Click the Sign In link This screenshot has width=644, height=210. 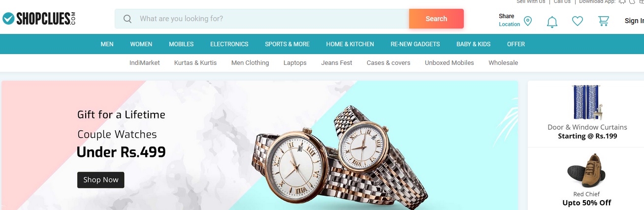[634, 21]
